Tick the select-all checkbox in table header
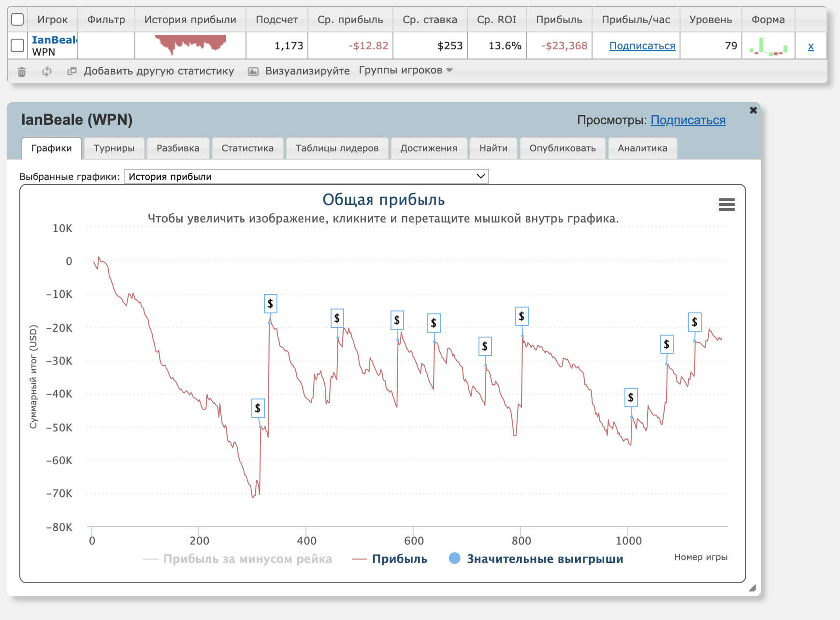Image resolution: width=840 pixels, height=620 pixels. [17, 19]
